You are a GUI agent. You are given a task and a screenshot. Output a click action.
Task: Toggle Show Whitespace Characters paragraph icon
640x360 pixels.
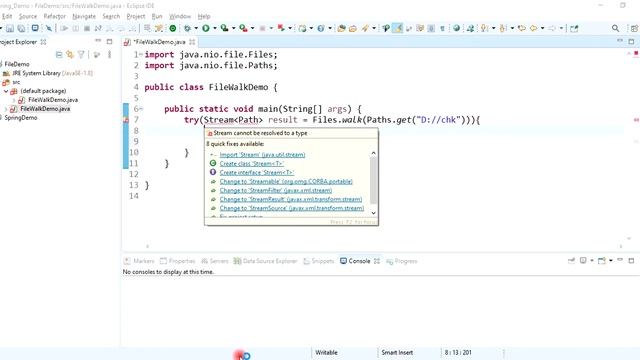[x=442, y=28]
